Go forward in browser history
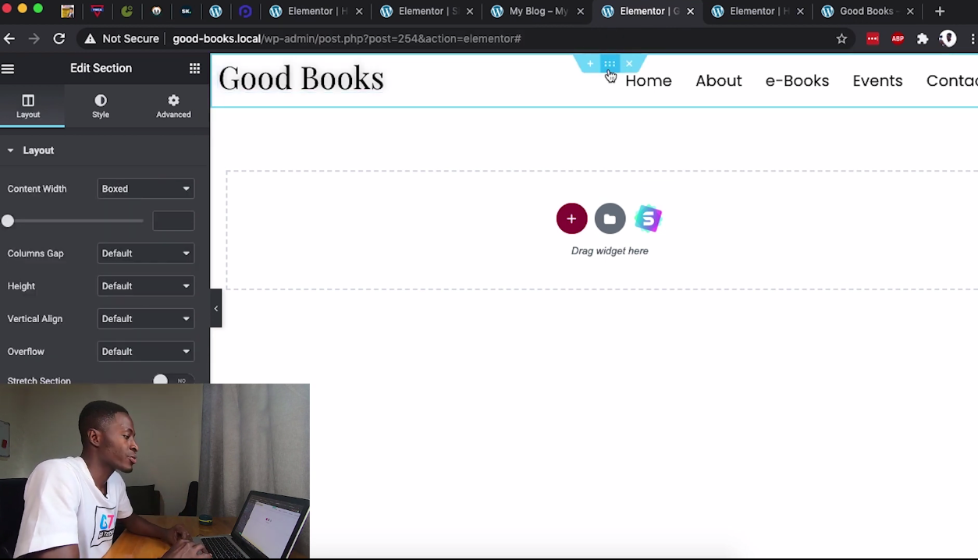Viewport: 978px width, 560px height. click(34, 39)
